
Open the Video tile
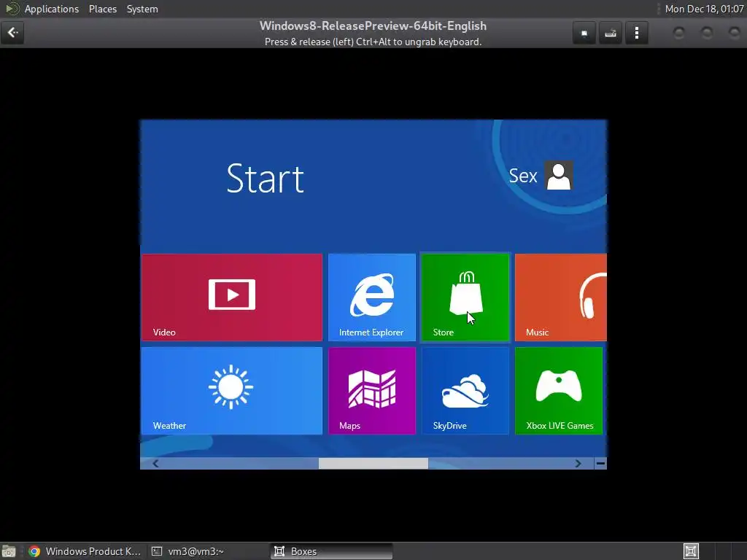[x=231, y=297]
